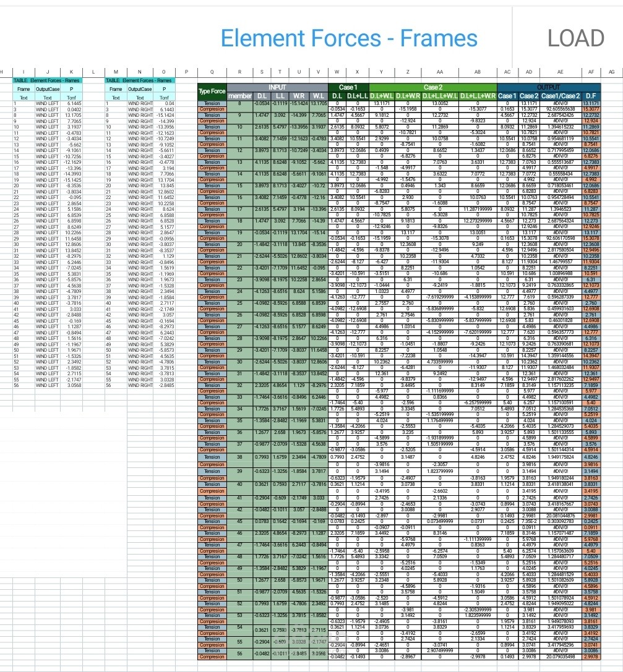Select cell with value 20.081044876
Screen dimensions: 623x672
tap(560, 516)
